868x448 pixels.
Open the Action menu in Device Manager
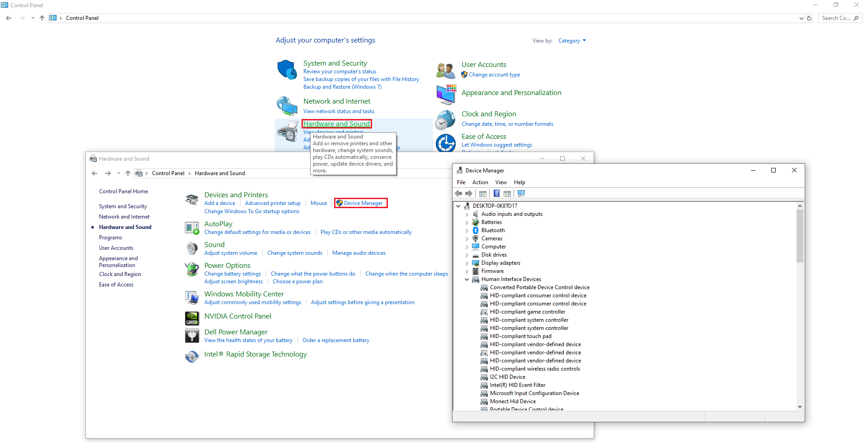click(480, 182)
